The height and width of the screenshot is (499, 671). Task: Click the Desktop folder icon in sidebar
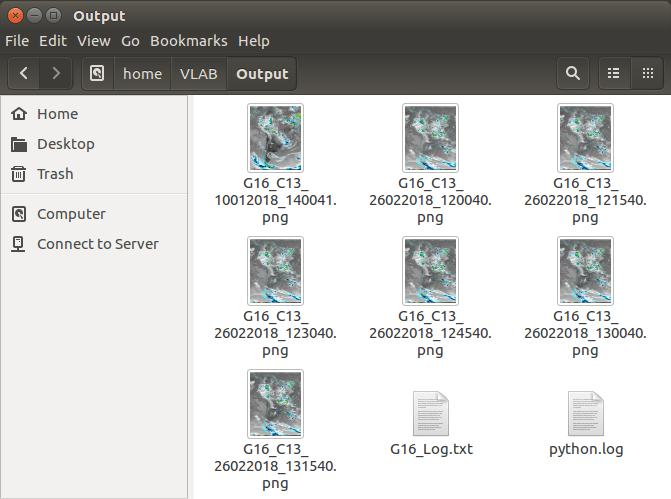pos(19,144)
